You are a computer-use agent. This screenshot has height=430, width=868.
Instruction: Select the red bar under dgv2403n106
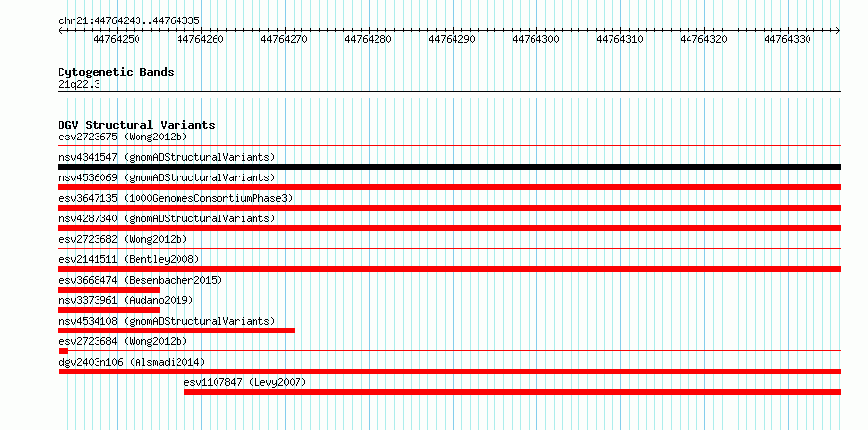click(449, 371)
